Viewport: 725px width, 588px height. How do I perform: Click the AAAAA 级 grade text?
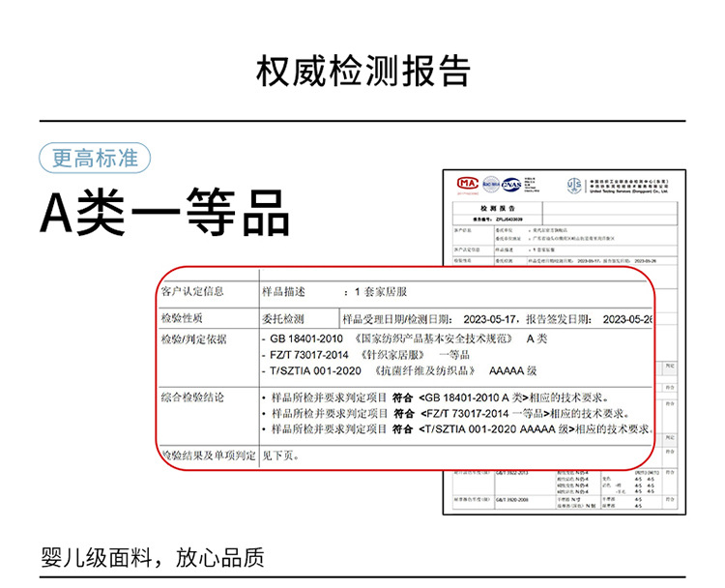tap(512, 371)
